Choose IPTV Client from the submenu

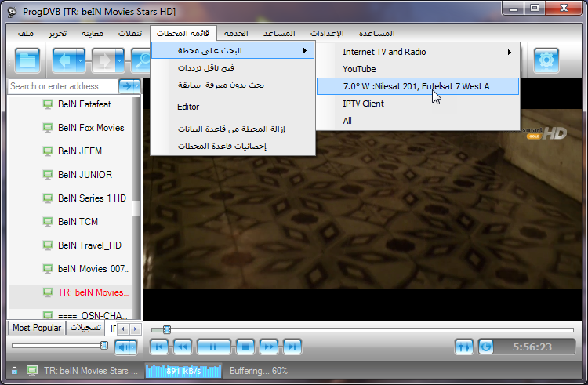pyautogui.click(x=363, y=104)
